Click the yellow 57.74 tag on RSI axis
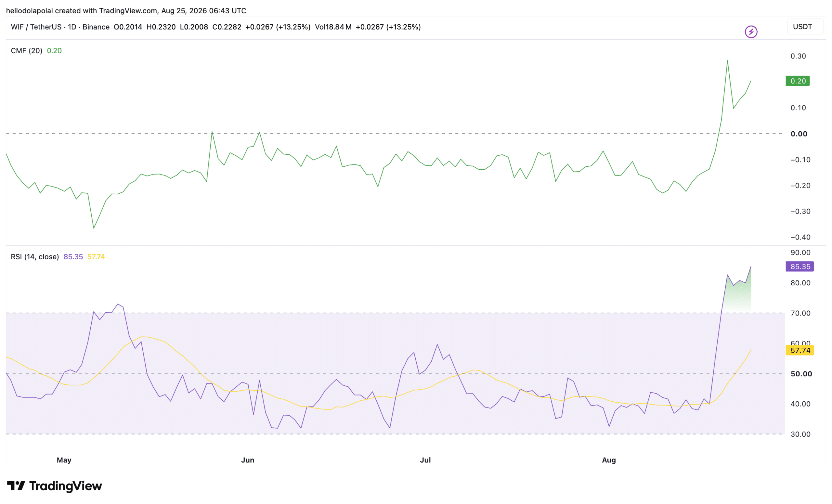The width and height of the screenshot is (832, 504). point(800,350)
